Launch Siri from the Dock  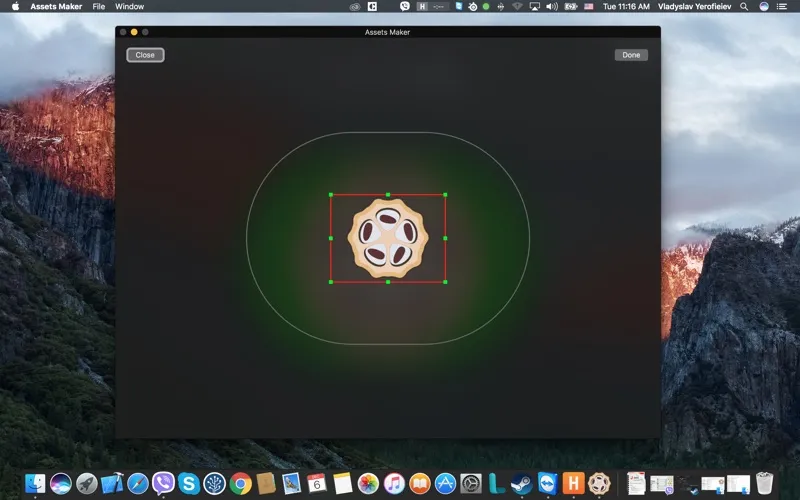[x=61, y=484]
